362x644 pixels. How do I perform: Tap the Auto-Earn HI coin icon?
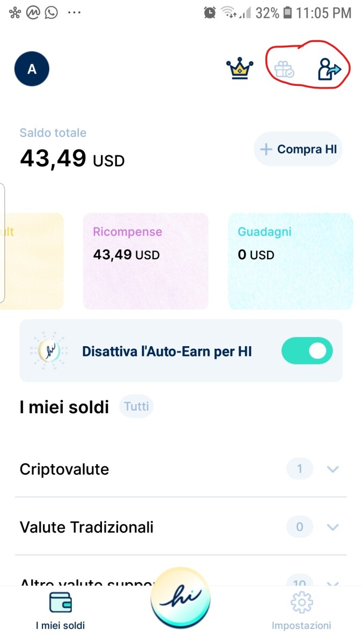coord(49,351)
